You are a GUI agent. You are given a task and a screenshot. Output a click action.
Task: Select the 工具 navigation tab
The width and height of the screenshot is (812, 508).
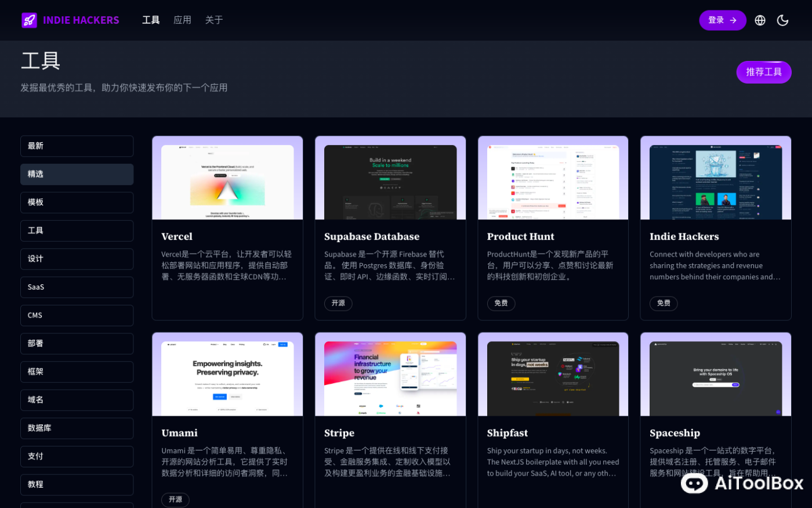click(x=150, y=20)
